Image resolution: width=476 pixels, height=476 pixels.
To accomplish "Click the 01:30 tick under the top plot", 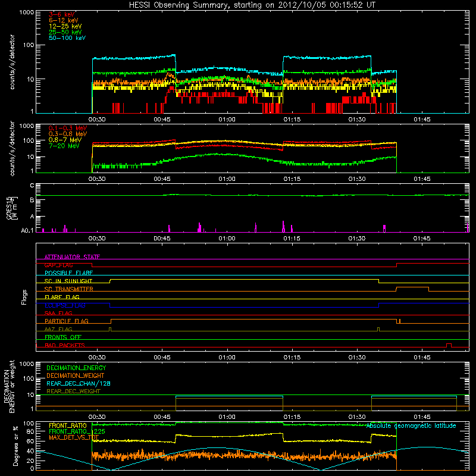I will [x=356, y=120].
